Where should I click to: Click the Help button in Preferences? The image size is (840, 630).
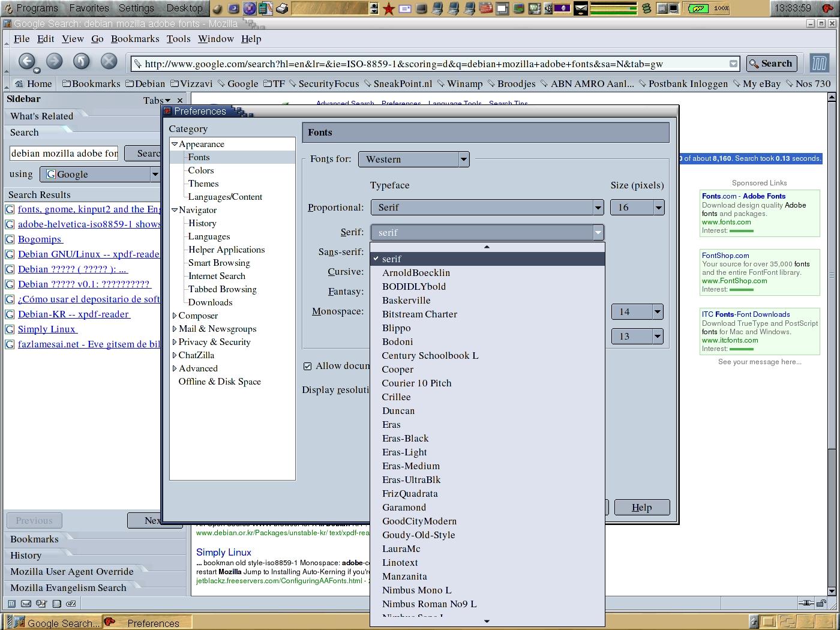(x=642, y=508)
